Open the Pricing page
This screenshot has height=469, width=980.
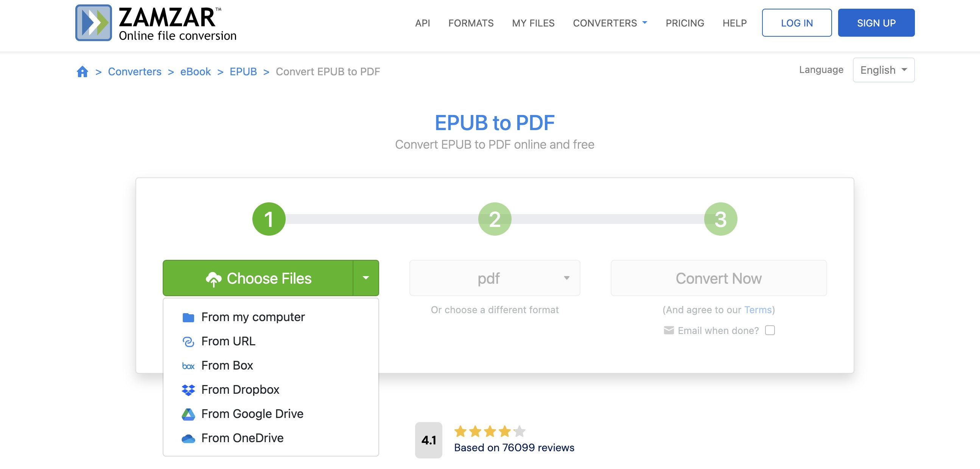click(684, 23)
